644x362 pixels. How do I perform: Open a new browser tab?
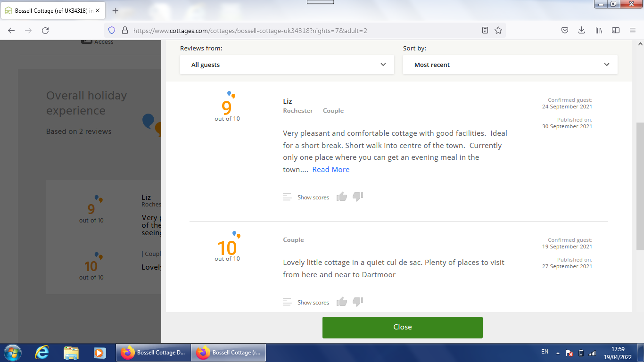point(116,10)
